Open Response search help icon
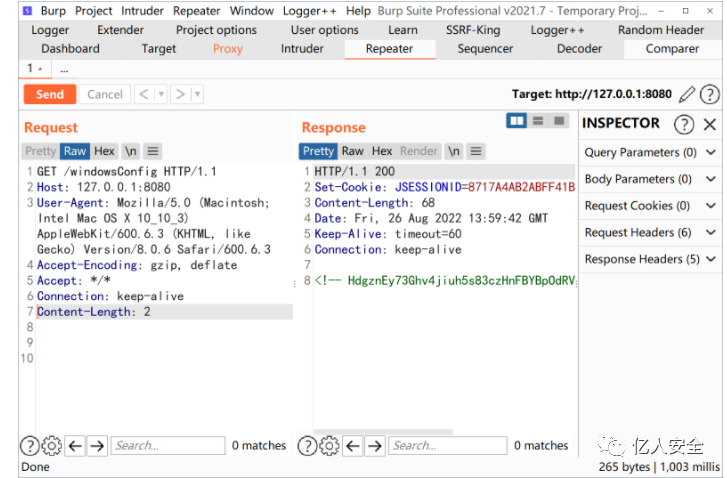 click(x=307, y=446)
